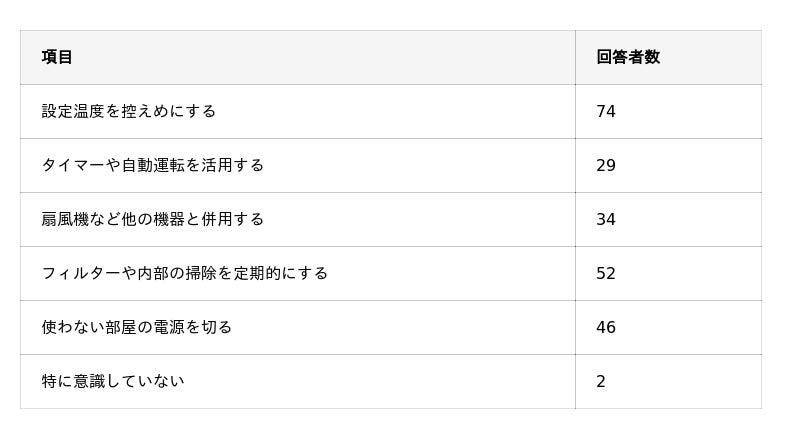Select the respondent count 46
800x439 pixels.
[x=606, y=327]
